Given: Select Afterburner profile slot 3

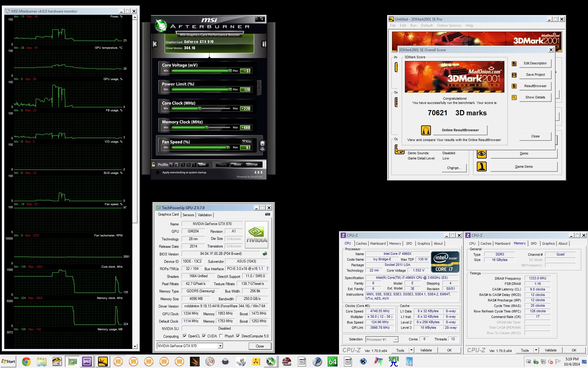Looking at the screenshot, I should (x=183, y=165).
